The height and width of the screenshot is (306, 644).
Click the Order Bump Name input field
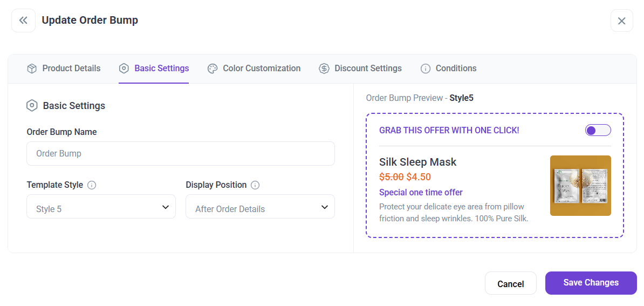click(x=181, y=154)
